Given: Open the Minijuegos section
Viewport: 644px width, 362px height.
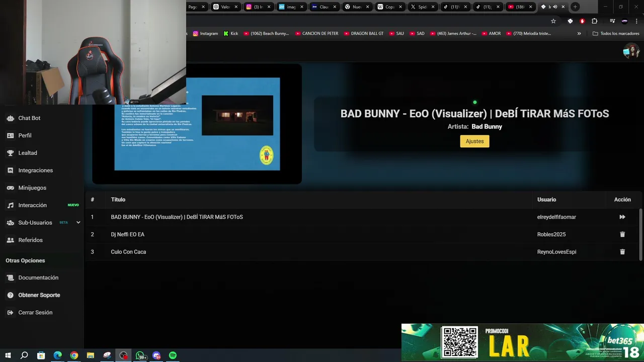Looking at the screenshot, I should pos(32,188).
